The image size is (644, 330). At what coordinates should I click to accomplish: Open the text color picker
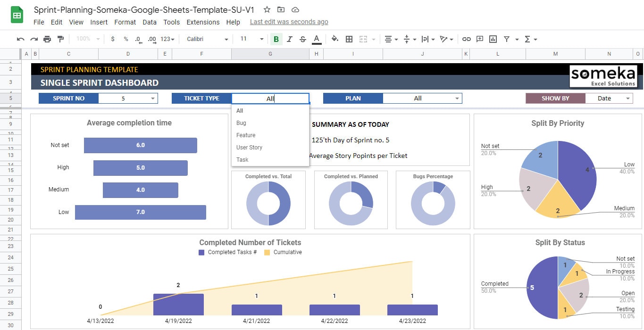(x=316, y=39)
